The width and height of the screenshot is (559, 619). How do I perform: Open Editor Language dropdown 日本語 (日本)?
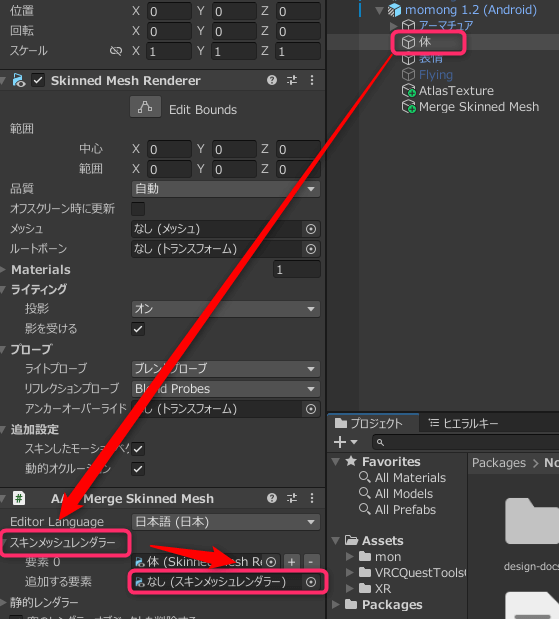(x=225, y=522)
